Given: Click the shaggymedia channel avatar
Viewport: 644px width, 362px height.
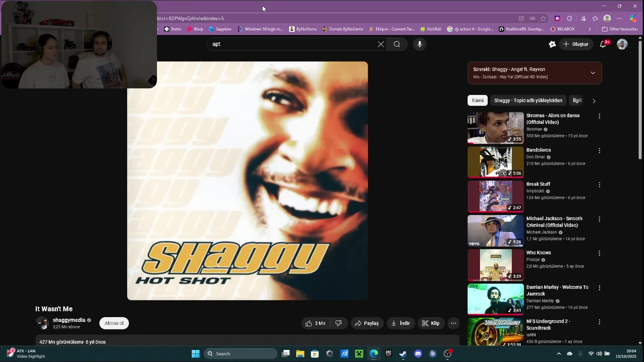Looking at the screenshot, I should coord(42,323).
